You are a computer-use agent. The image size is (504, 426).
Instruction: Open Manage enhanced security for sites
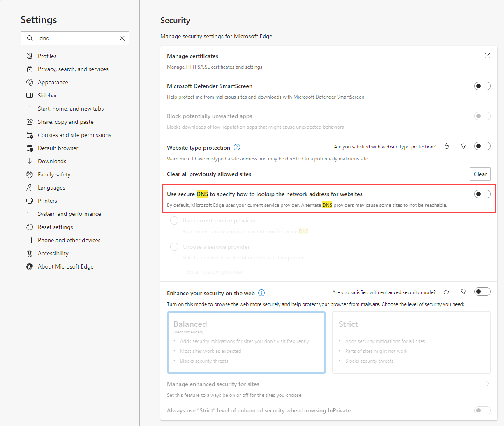[329, 389]
